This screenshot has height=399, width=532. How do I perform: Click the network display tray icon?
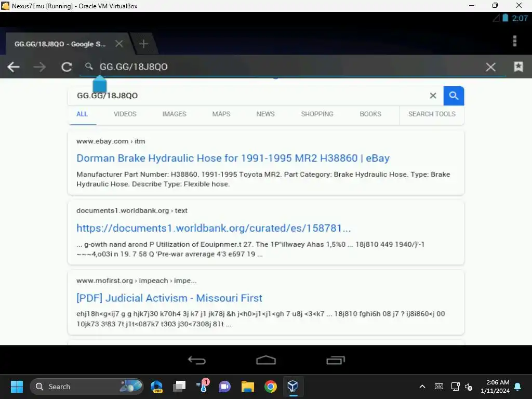(455, 387)
